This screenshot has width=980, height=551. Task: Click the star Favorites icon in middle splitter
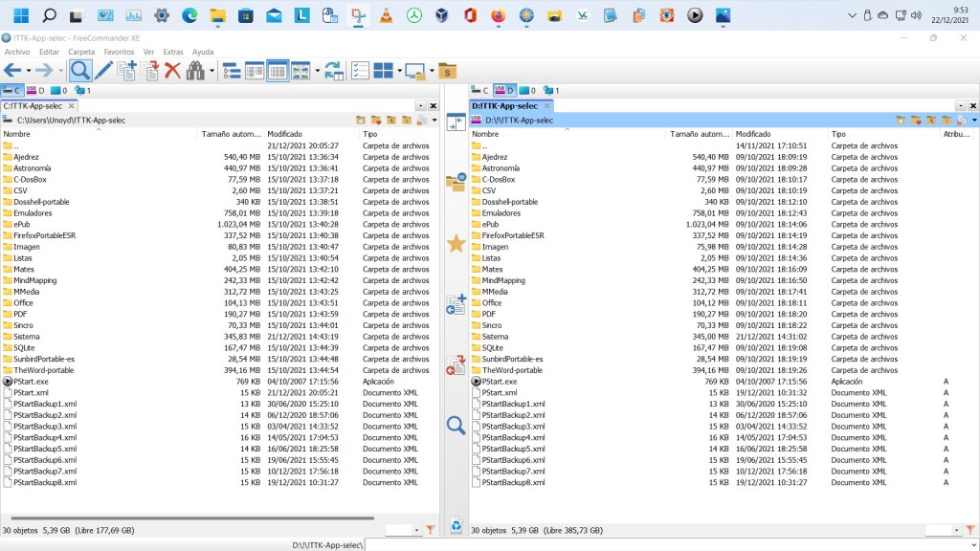coord(457,244)
